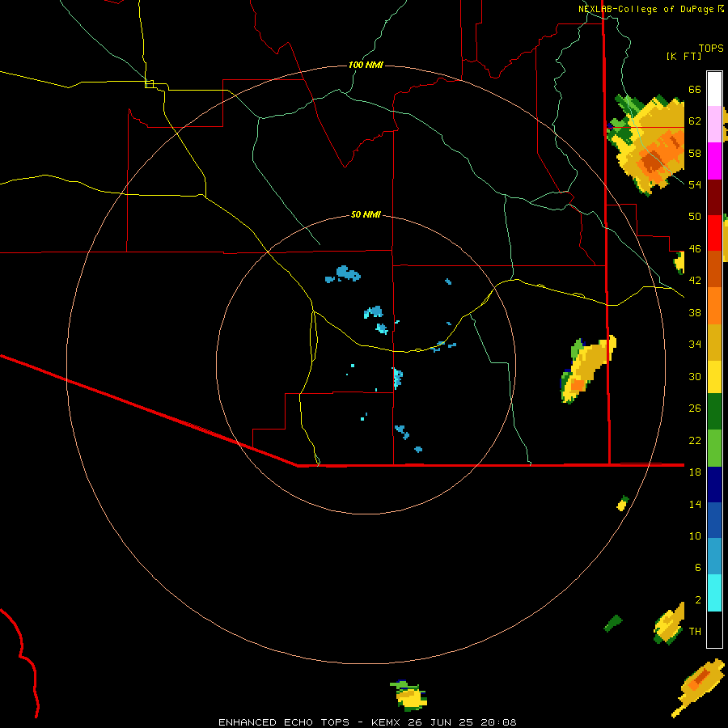Click the 26 JUN 25 date stamp
Image resolution: width=728 pixels, height=728 pixels.
441,722
